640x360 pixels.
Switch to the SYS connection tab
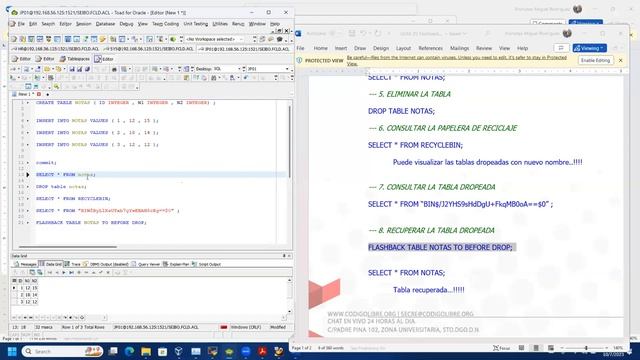(149, 49)
